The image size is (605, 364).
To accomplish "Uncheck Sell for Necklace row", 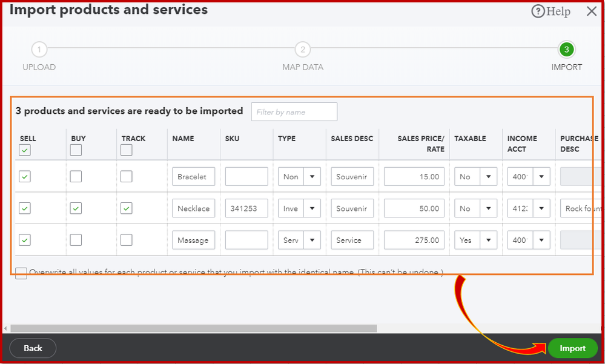I will click(25, 208).
